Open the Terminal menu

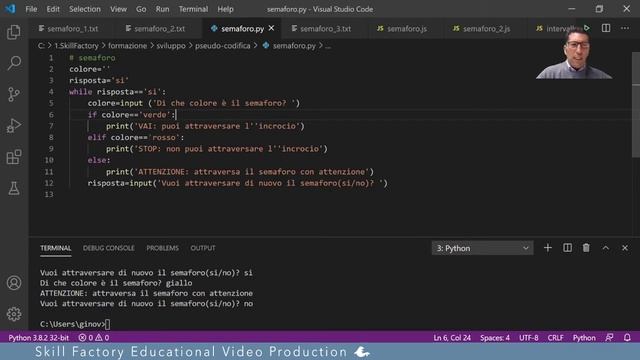tap(193, 9)
